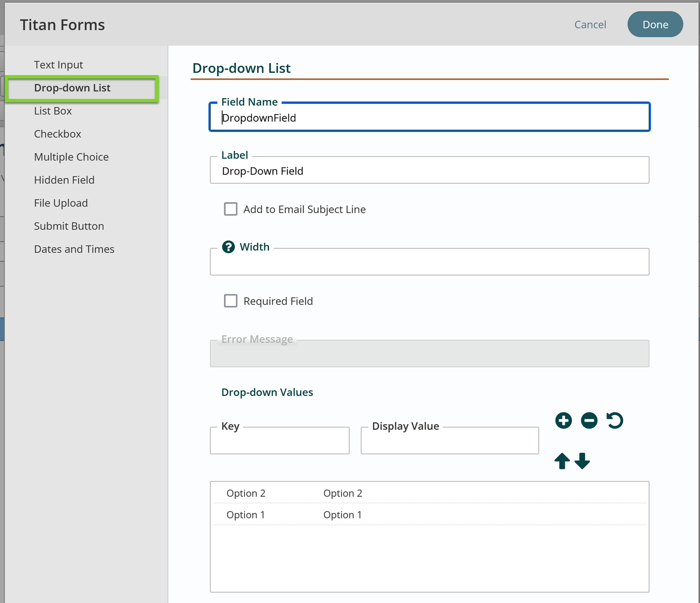Select Drop-down List in the sidebar

[72, 88]
